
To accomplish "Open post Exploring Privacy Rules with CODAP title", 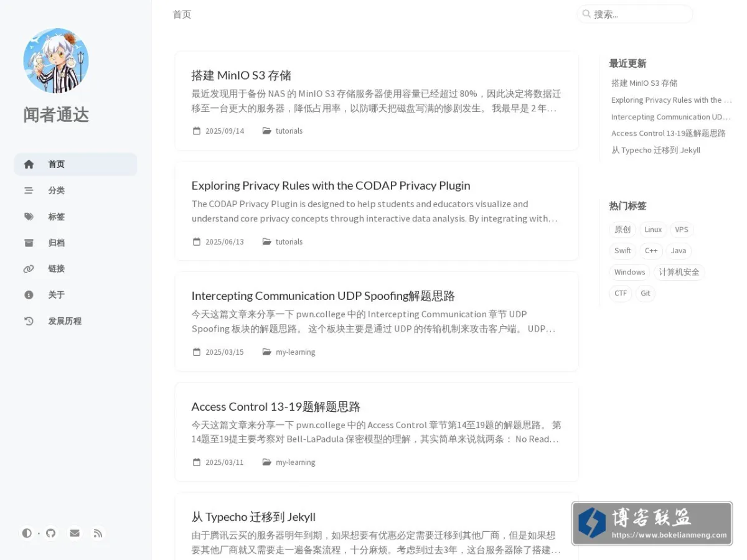I will tap(331, 185).
